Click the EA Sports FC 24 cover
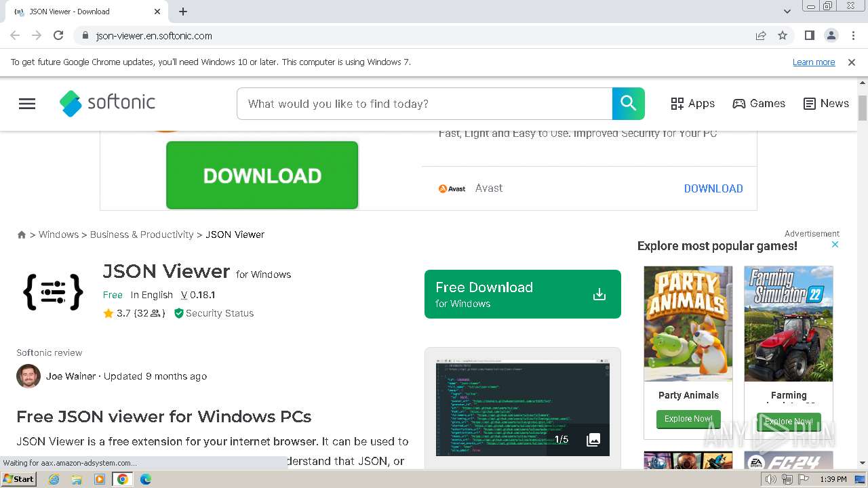Screen dimensions: 868x488 coord(789,461)
